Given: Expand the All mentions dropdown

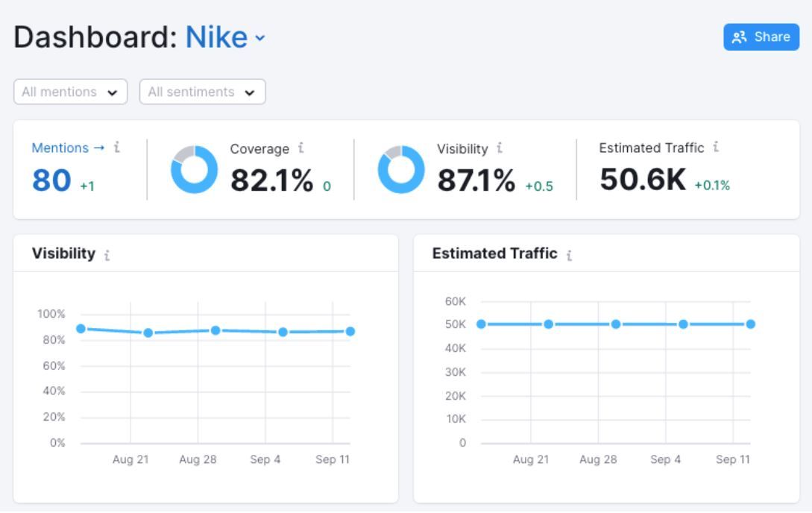Looking at the screenshot, I should (x=70, y=92).
